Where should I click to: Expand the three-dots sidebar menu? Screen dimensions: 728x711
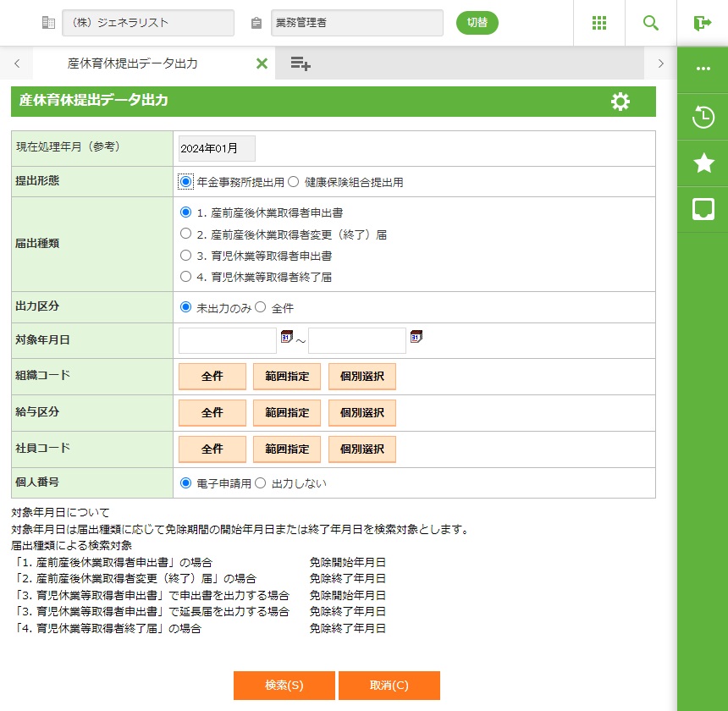point(703,69)
